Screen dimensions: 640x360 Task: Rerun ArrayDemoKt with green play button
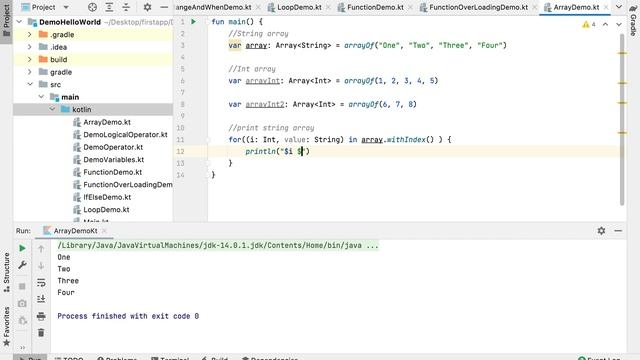pyautogui.click(x=22, y=248)
